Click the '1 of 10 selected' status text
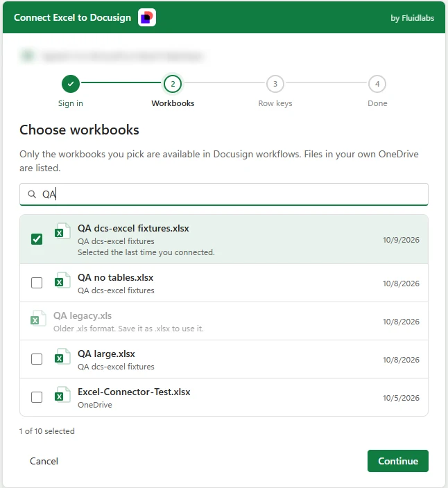The height and width of the screenshot is (488, 448). (x=47, y=431)
